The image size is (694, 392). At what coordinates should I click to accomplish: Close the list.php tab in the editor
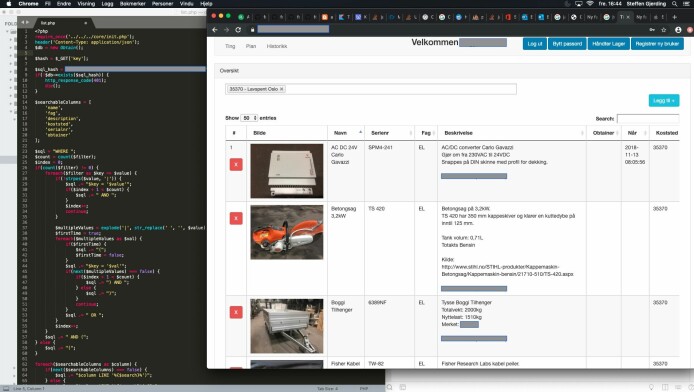(x=85, y=23)
